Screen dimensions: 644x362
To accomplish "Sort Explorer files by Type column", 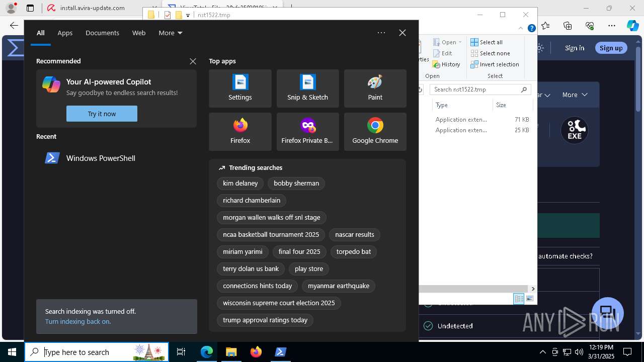I will coord(462,105).
